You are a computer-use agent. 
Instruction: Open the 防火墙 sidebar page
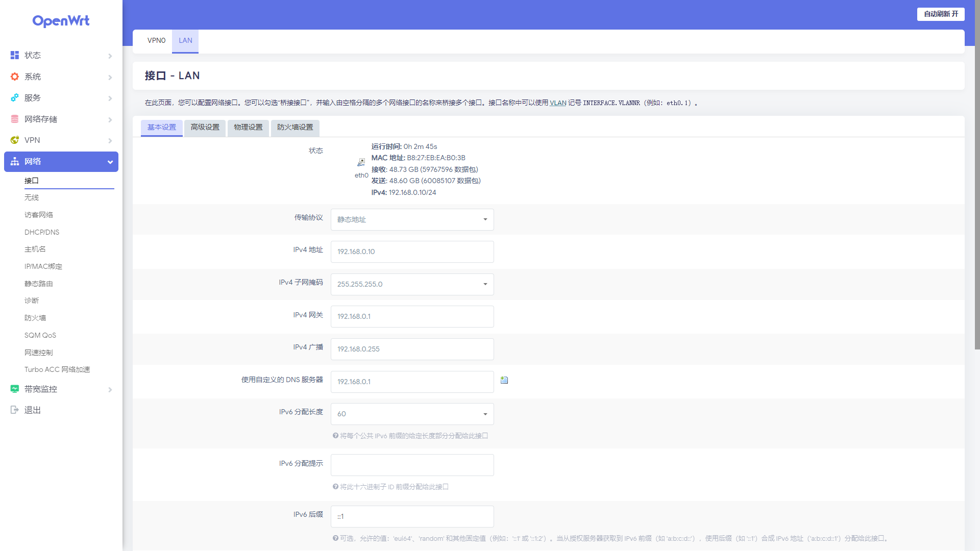tap(35, 318)
